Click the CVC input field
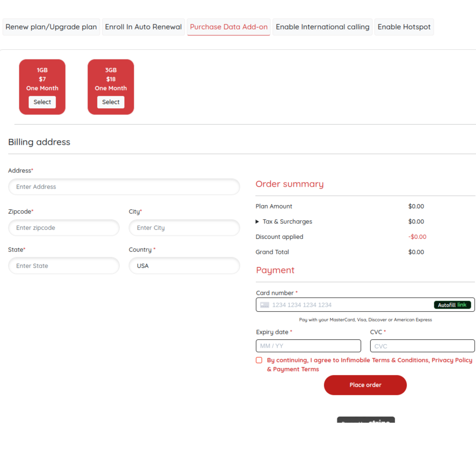The image size is (476, 451). click(422, 346)
